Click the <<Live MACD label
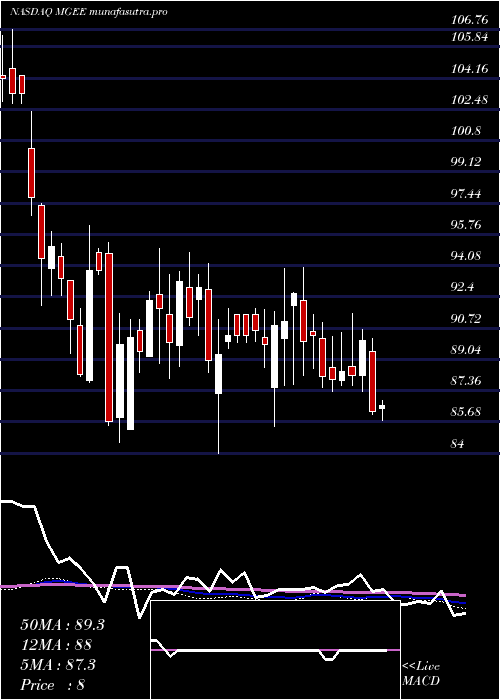The height and width of the screenshot is (700, 500). coord(421,674)
